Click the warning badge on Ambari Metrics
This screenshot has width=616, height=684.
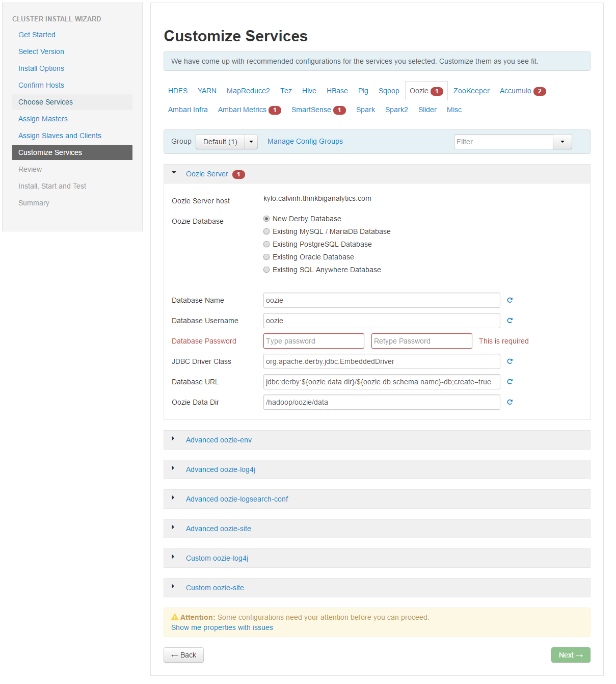point(275,110)
